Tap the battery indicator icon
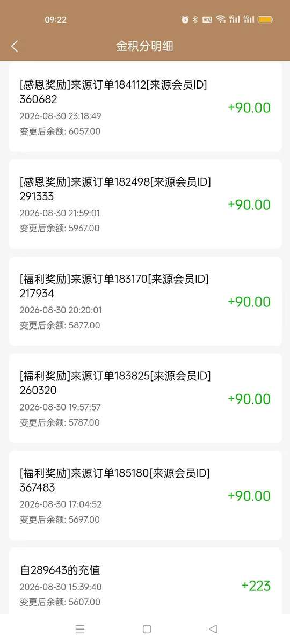The height and width of the screenshot is (644, 290). (265, 19)
